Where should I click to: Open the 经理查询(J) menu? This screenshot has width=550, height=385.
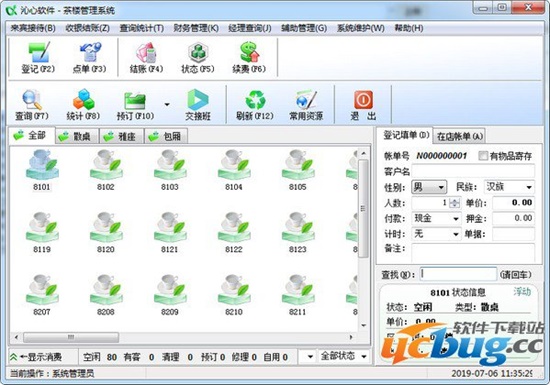[250, 28]
